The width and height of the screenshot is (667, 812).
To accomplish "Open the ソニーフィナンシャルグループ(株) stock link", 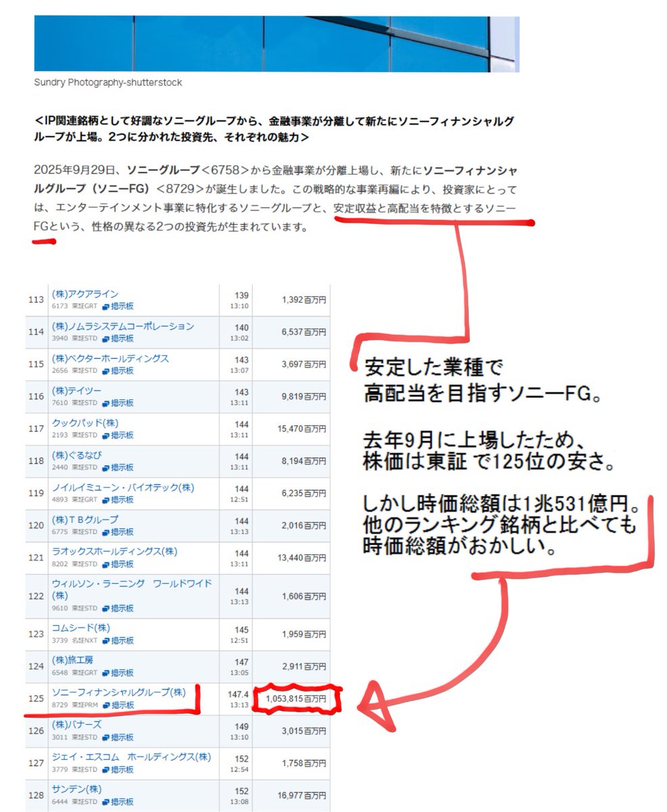I will 118,693.
